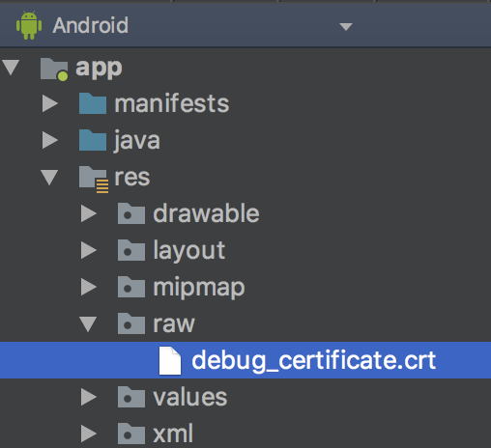
Task: Click the debug_certificate.crt file icon
Action: point(170,361)
